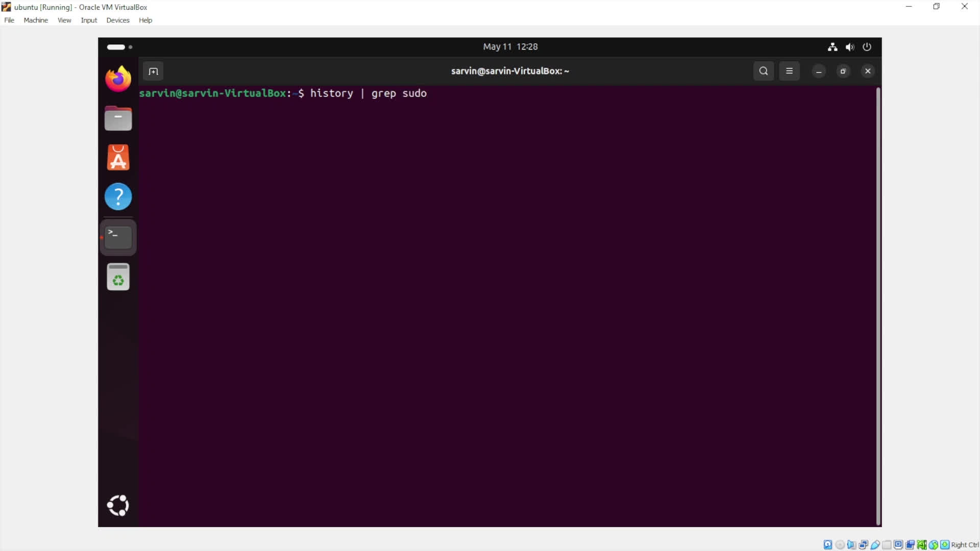Open the Files manager in dock
This screenshot has width=980, height=551.
pyautogui.click(x=118, y=118)
